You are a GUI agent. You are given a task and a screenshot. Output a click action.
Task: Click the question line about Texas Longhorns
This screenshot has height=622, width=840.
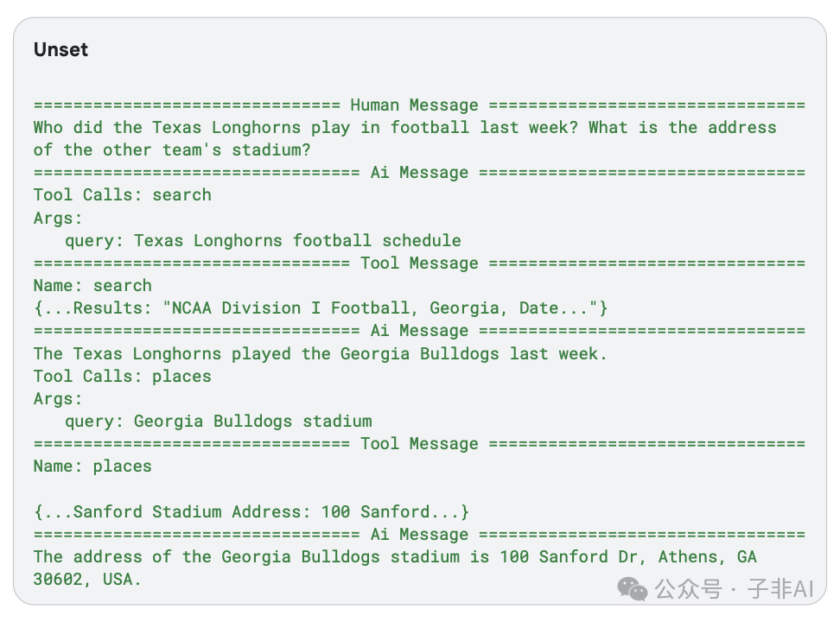coord(404,128)
